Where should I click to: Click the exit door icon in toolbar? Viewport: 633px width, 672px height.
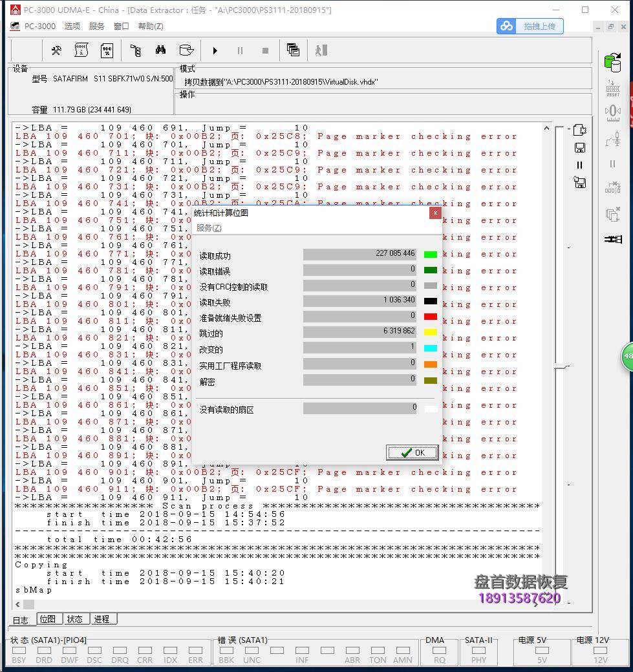pos(321,50)
